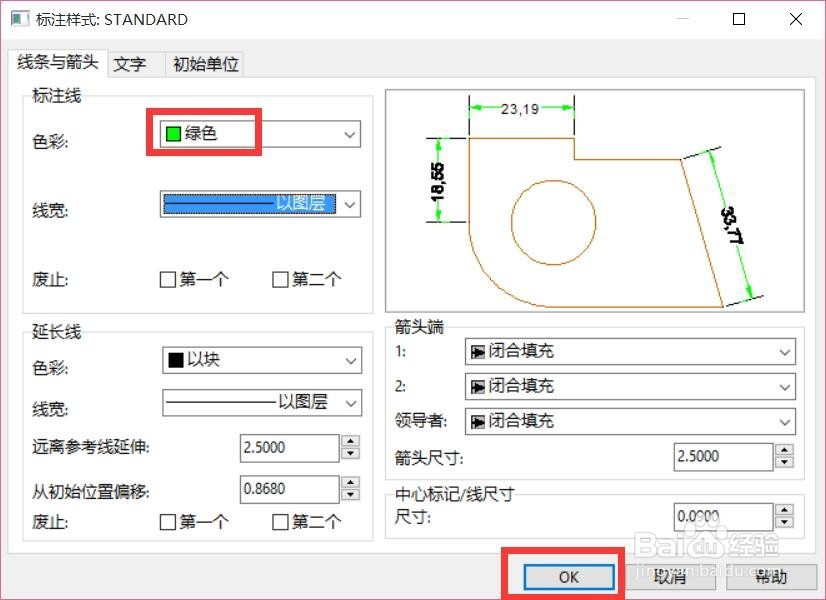Click the OK button to confirm

click(x=566, y=576)
